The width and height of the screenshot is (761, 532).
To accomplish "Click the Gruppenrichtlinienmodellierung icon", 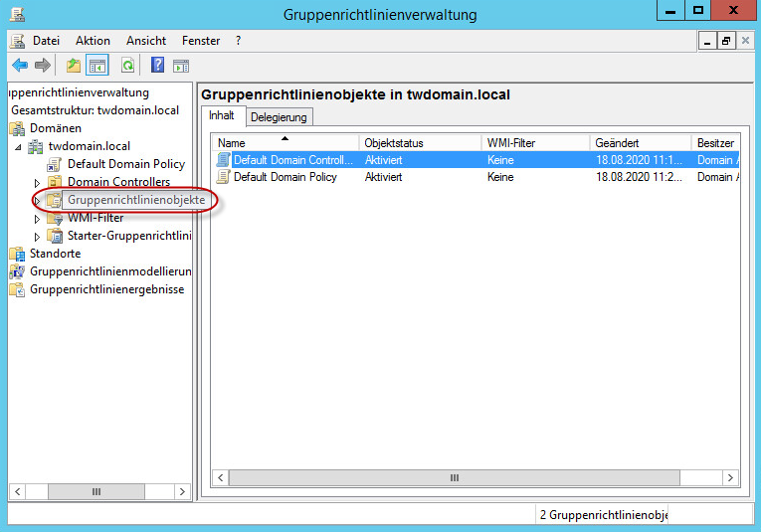I will click(x=18, y=271).
